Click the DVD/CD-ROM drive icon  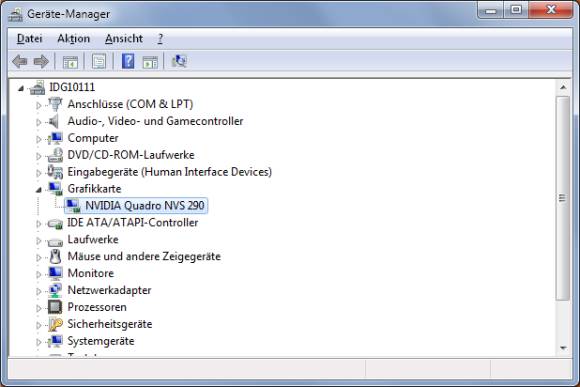point(55,155)
